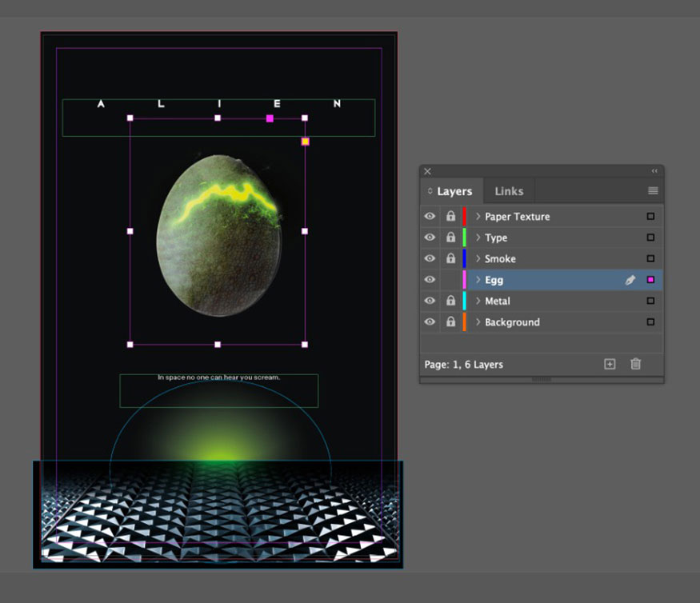This screenshot has width=700, height=603.
Task: Select the Smoke layer name
Action: pyautogui.click(x=500, y=259)
